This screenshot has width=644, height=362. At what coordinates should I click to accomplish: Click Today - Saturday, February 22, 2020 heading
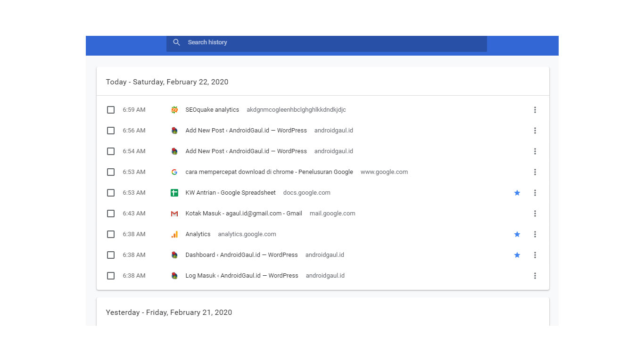pos(167,82)
